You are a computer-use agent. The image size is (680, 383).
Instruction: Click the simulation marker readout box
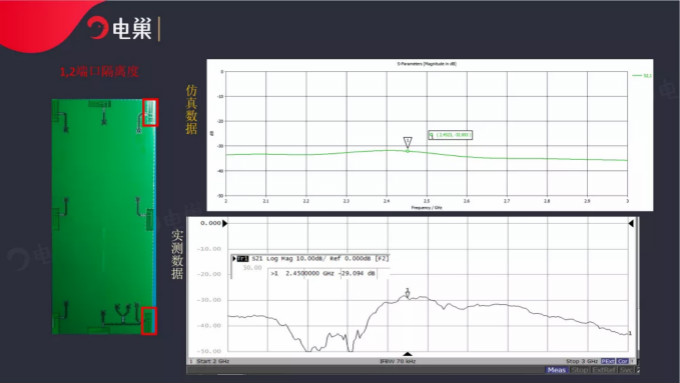(450, 135)
